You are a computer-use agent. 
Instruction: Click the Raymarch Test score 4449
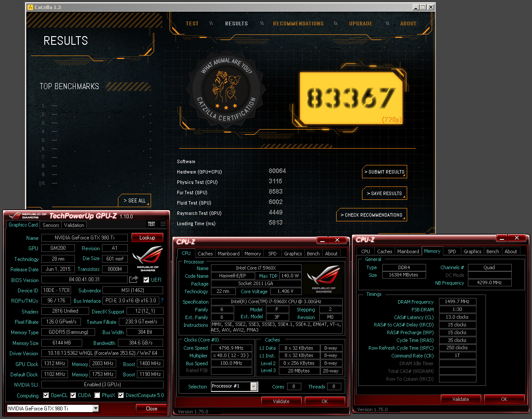tap(275, 212)
